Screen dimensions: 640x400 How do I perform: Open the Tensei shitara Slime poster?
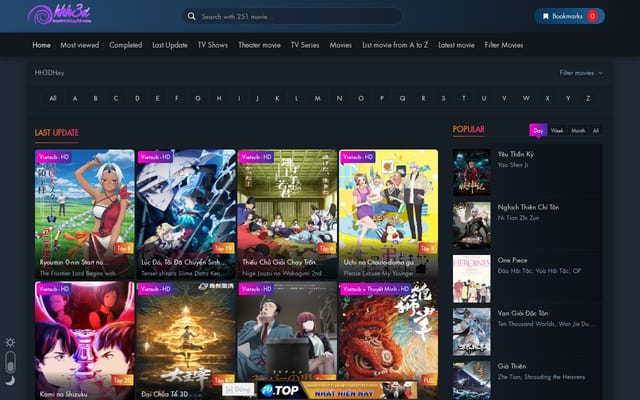click(186, 214)
